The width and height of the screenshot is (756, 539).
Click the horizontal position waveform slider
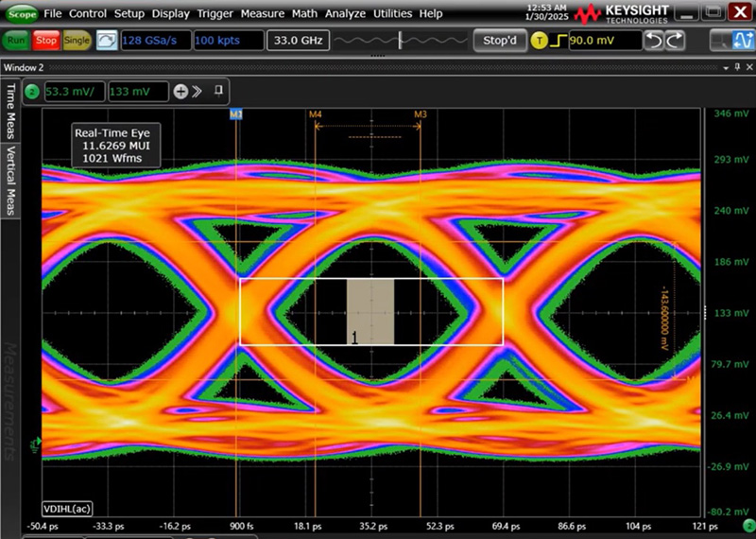(401, 41)
